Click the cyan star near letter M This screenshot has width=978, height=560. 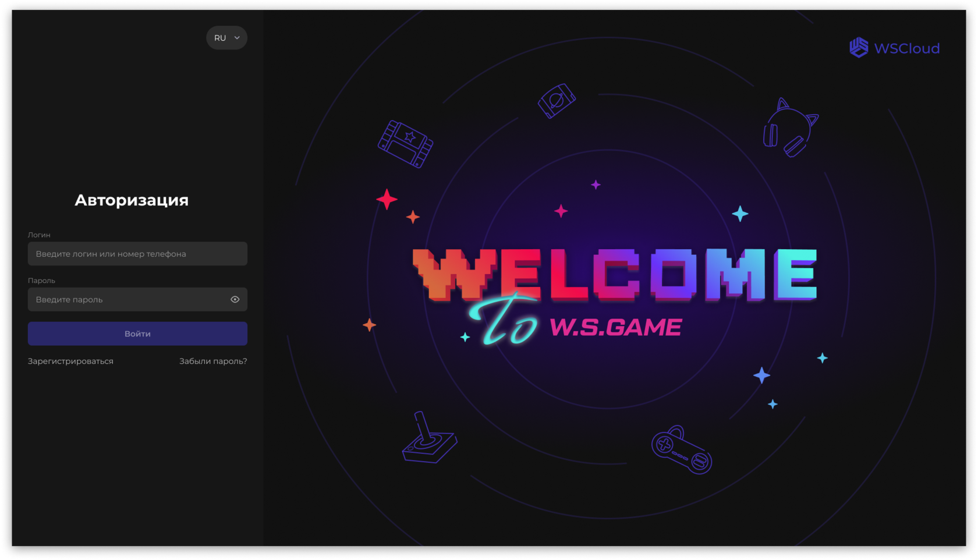pyautogui.click(x=740, y=214)
